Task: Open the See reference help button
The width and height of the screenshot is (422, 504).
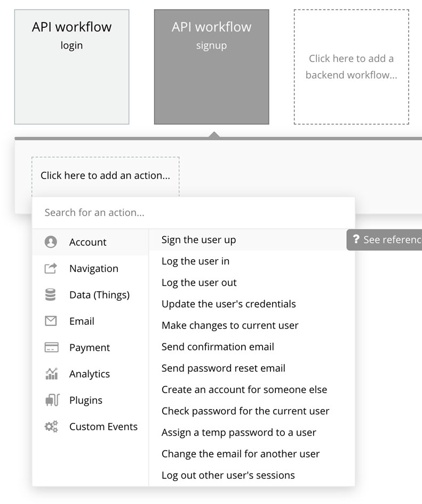Action: [385, 240]
